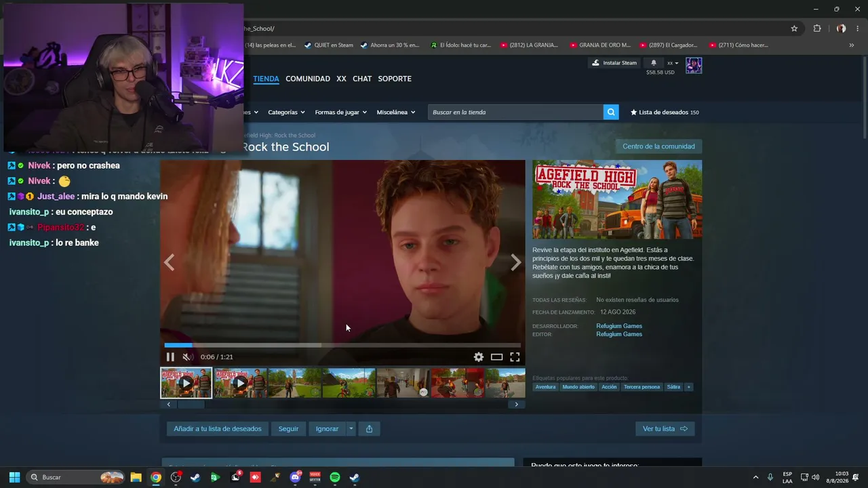
Task: Click the thumbnail strip scrollbar handle
Action: [191, 405]
